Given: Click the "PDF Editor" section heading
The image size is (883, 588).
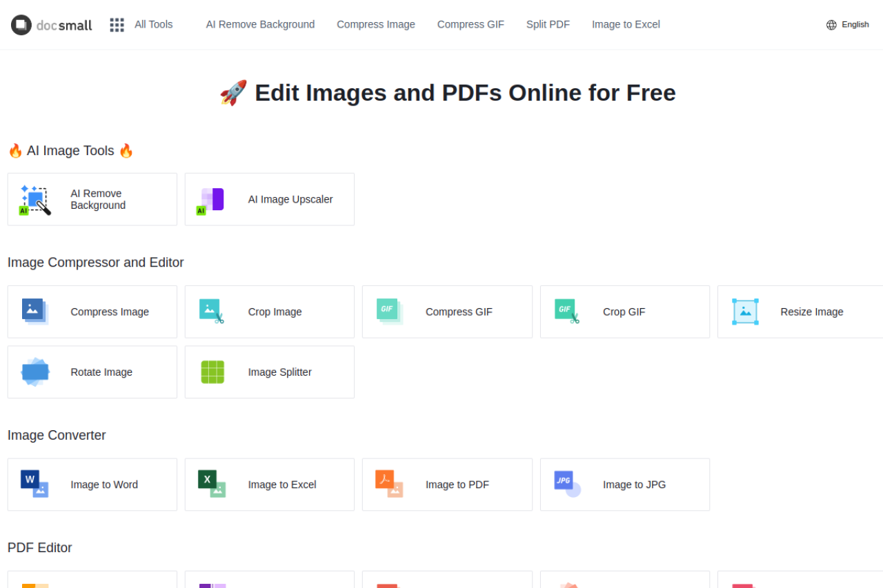Looking at the screenshot, I should (x=40, y=547).
